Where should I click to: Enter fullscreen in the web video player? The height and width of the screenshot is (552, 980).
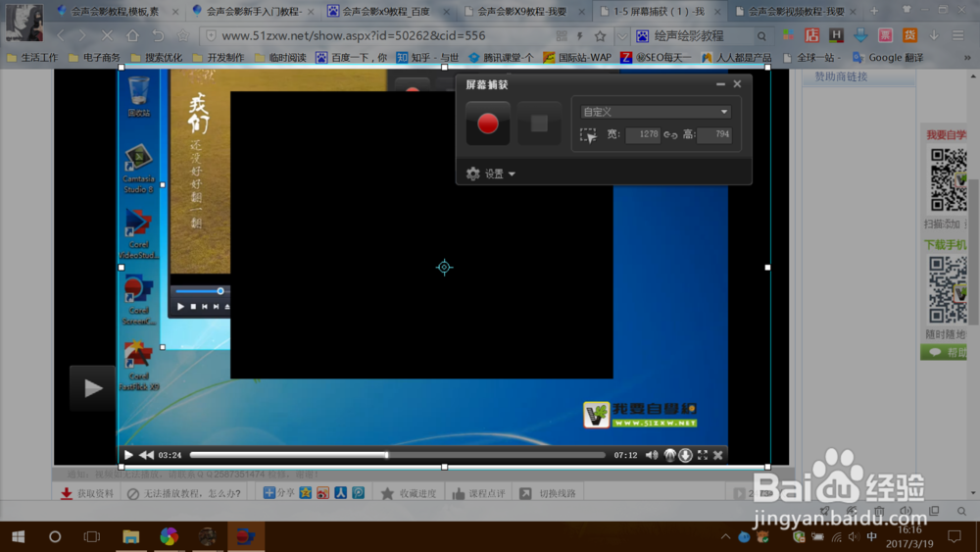(703, 455)
